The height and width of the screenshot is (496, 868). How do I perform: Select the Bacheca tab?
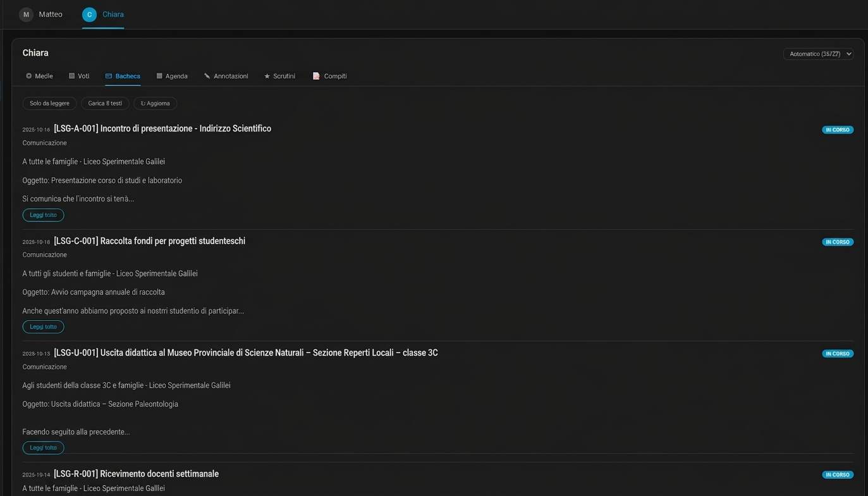coord(123,76)
